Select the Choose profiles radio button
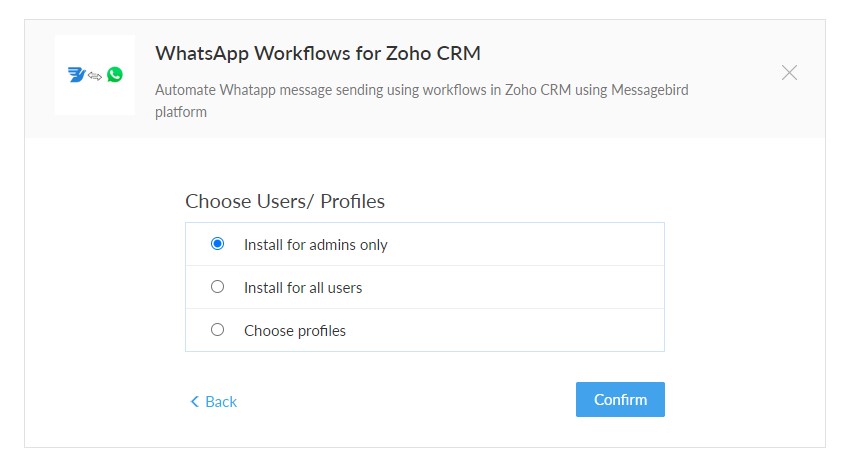Screen dimensions: 862x471 [x=217, y=330]
